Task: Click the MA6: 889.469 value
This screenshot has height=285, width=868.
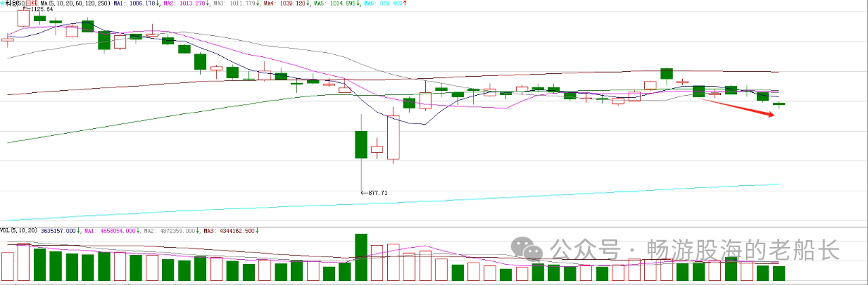Action: pos(384,3)
